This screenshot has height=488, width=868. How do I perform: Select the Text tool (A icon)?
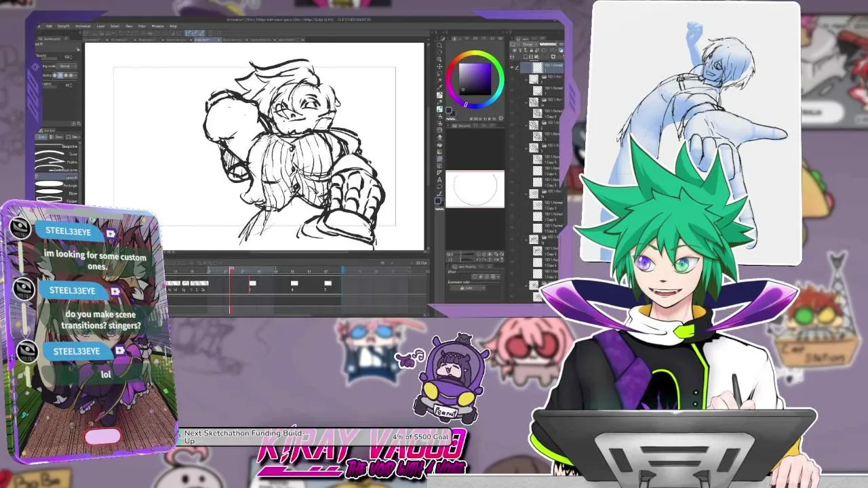click(439, 180)
